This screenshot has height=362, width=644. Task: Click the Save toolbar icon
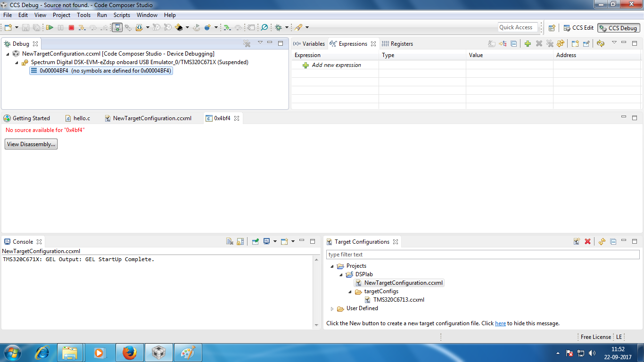26,28
